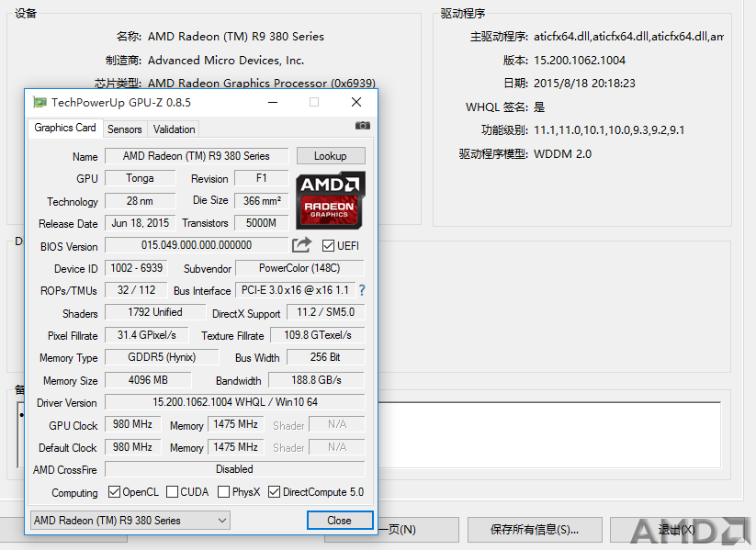Image resolution: width=756 pixels, height=550 pixels.
Task: Toggle the UEFI checkbox
Action: (328, 245)
